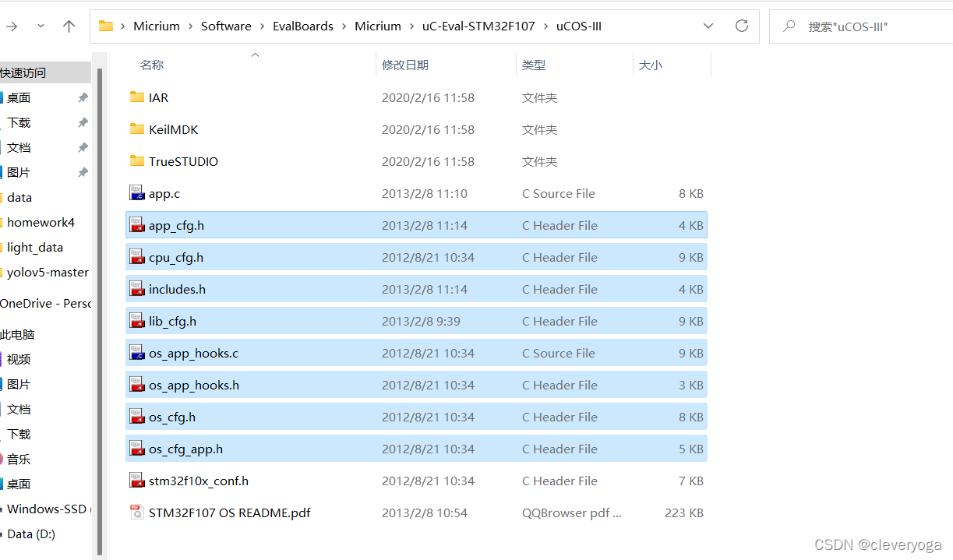Select the file name STM32F107 OS README.pdf
This screenshot has height=560, width=953.
point(230,512)
